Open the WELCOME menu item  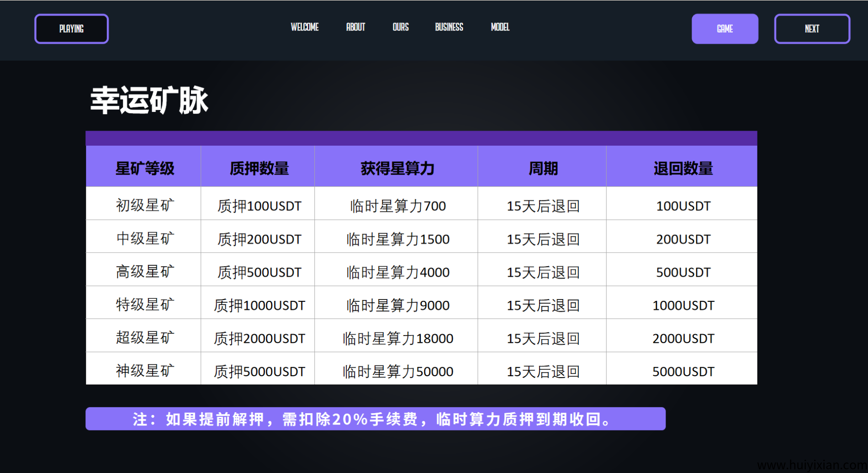click(305, 27)
